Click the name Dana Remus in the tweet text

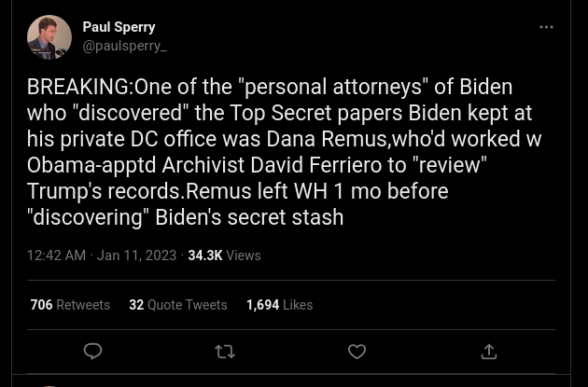tap(327, 139)
